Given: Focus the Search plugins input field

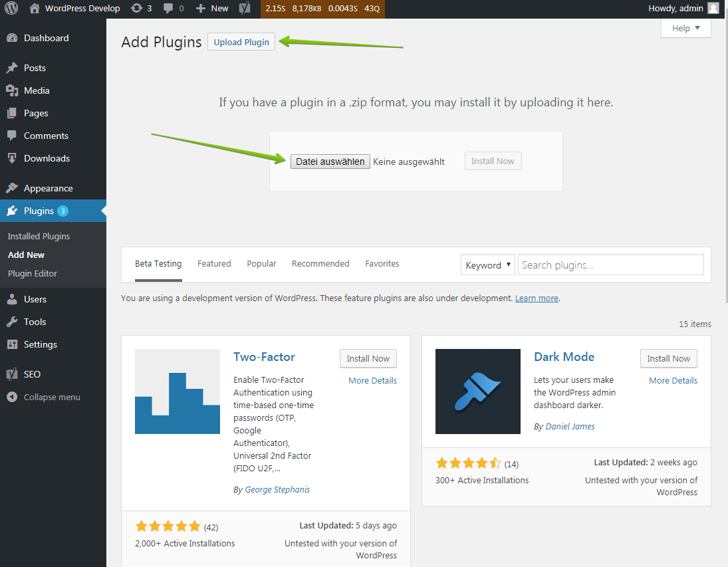Looking at the screenshot, I should [x=611, y=265].
